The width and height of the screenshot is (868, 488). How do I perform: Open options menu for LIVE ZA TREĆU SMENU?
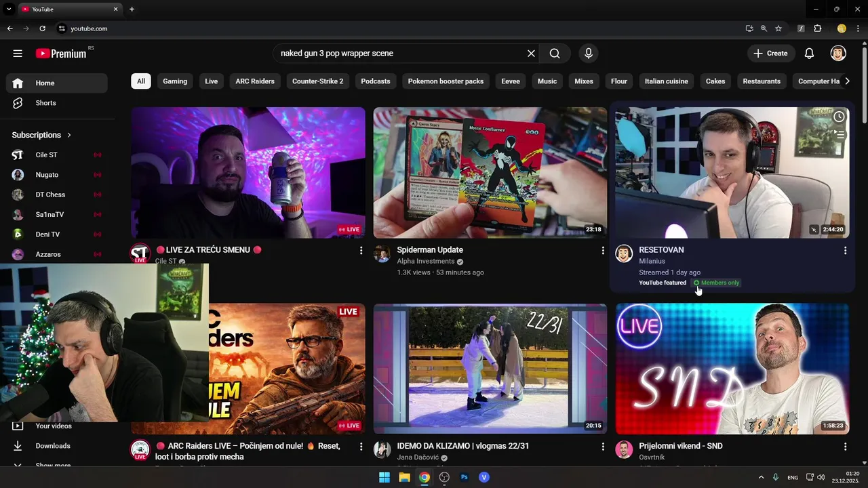[361, 251]
